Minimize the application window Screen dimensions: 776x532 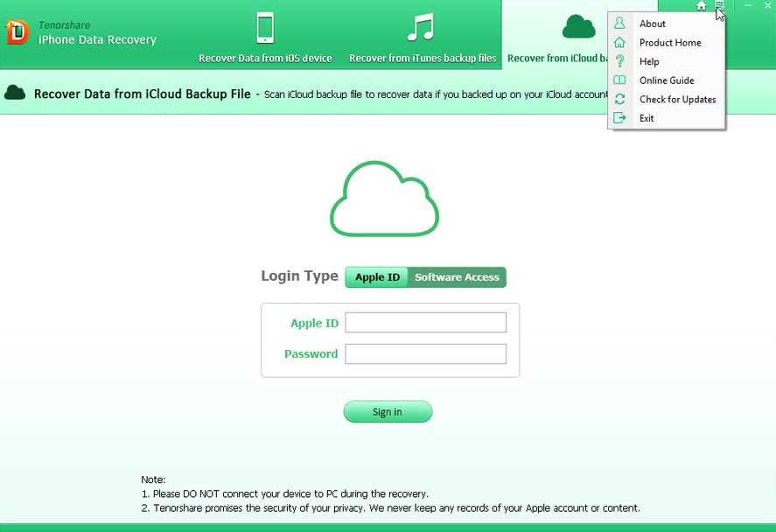click(x=748, y=5)
